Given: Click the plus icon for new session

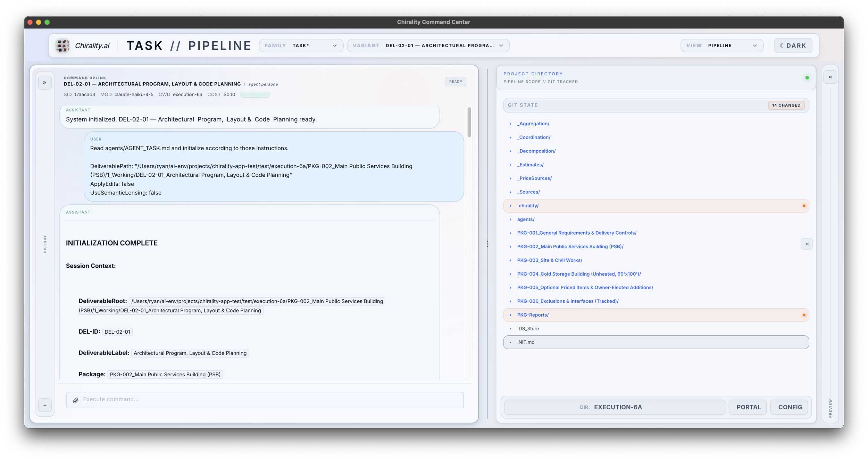Looking at the screenshot, I should (45, 405).
